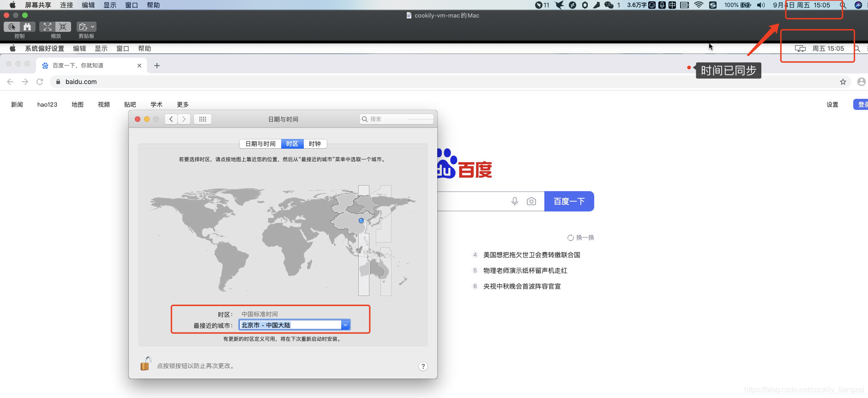Click the expand-arrows Scaling icon in Screen Sharing toolbar
Screen dimensions: 868x398
tap(47, 27)
